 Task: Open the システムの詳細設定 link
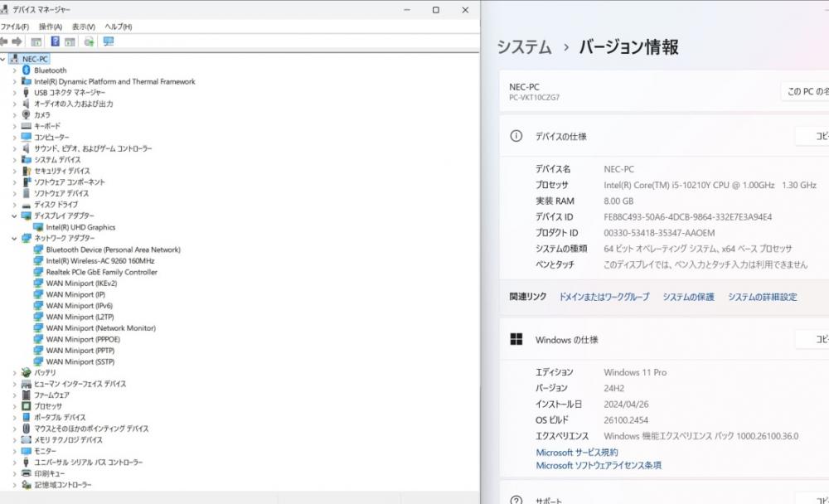click(x=763, y=297)
